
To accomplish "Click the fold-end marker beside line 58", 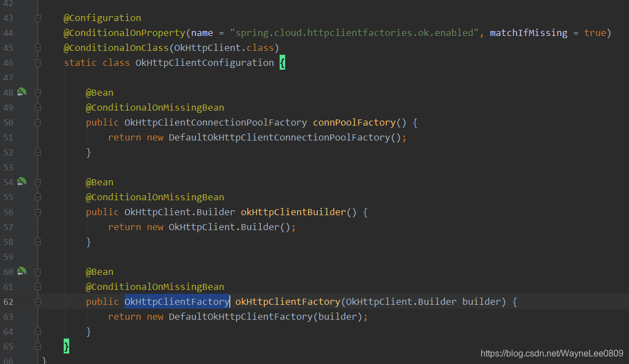I will point(38,242).
